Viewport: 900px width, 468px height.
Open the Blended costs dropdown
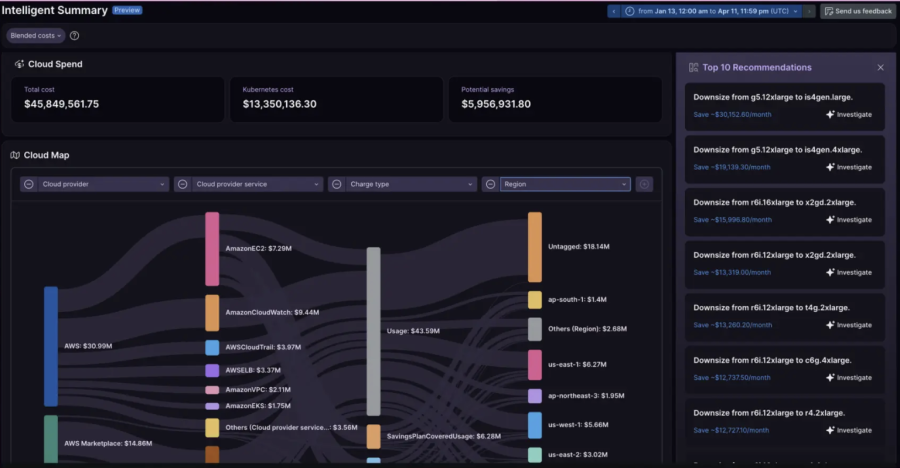tap(36, 36)
